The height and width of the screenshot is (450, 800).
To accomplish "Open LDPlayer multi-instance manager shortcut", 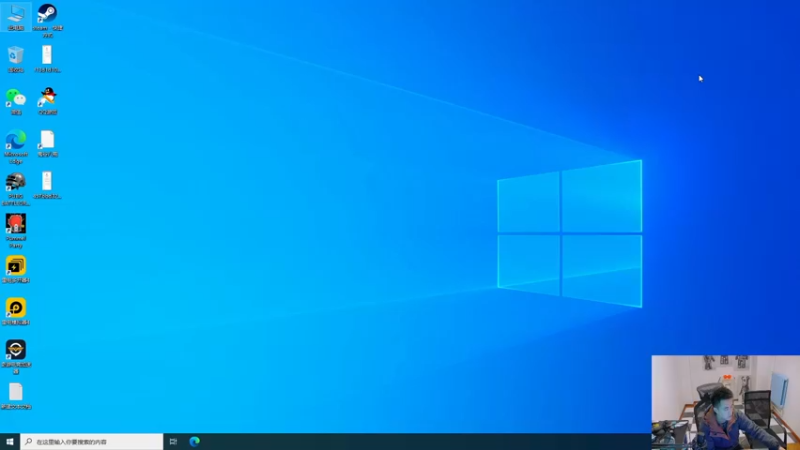I will click(16, 269).
